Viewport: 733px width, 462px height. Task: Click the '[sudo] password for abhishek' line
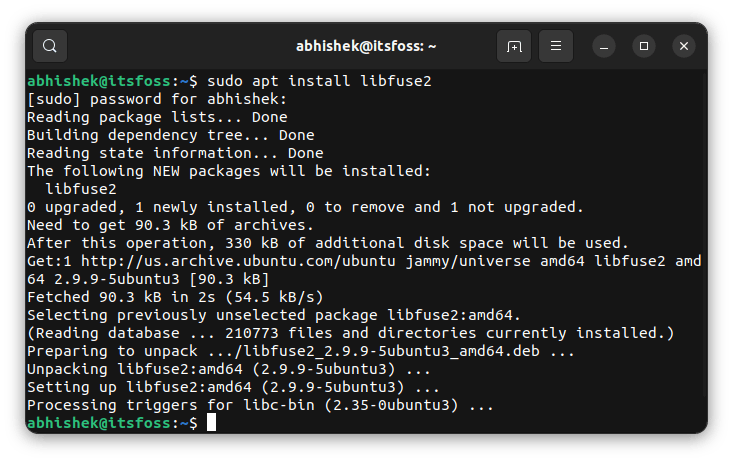(x=157, y=99)
